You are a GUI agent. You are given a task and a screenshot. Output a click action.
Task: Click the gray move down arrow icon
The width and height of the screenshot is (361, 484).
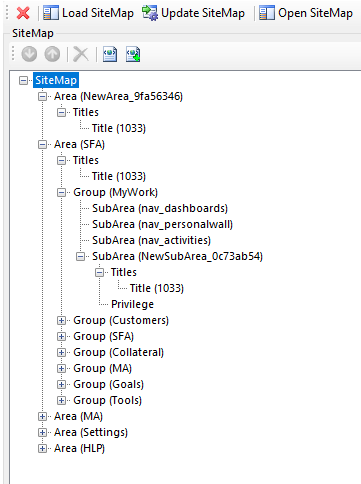click(29, 54)
